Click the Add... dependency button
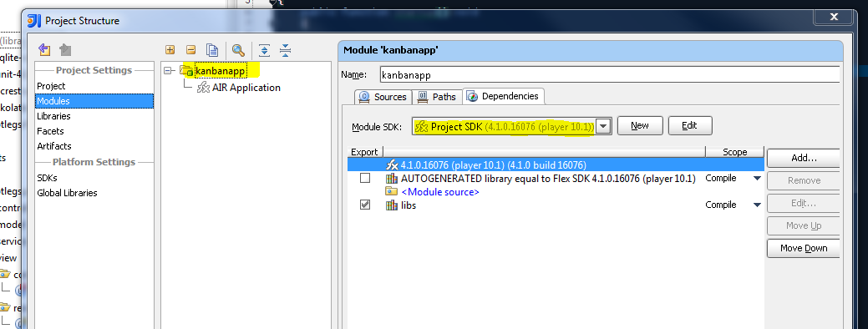The image size is (868, 329). point(804,158)
